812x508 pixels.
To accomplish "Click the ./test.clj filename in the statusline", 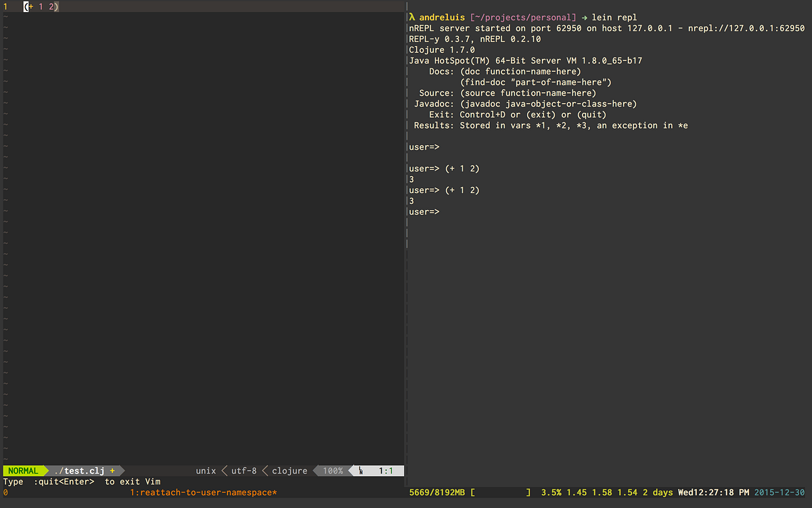I will 80,471.
